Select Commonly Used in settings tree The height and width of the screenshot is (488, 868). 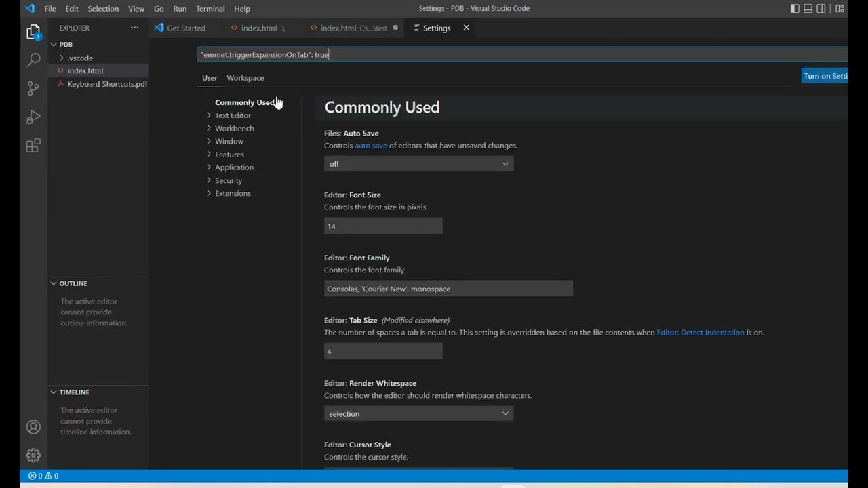click(x=245, y=102)
